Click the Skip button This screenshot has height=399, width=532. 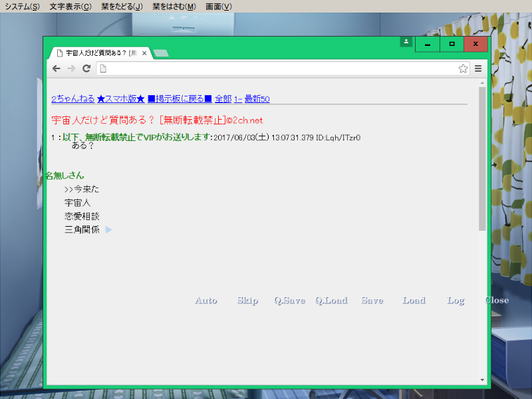(x=247, y=301)
